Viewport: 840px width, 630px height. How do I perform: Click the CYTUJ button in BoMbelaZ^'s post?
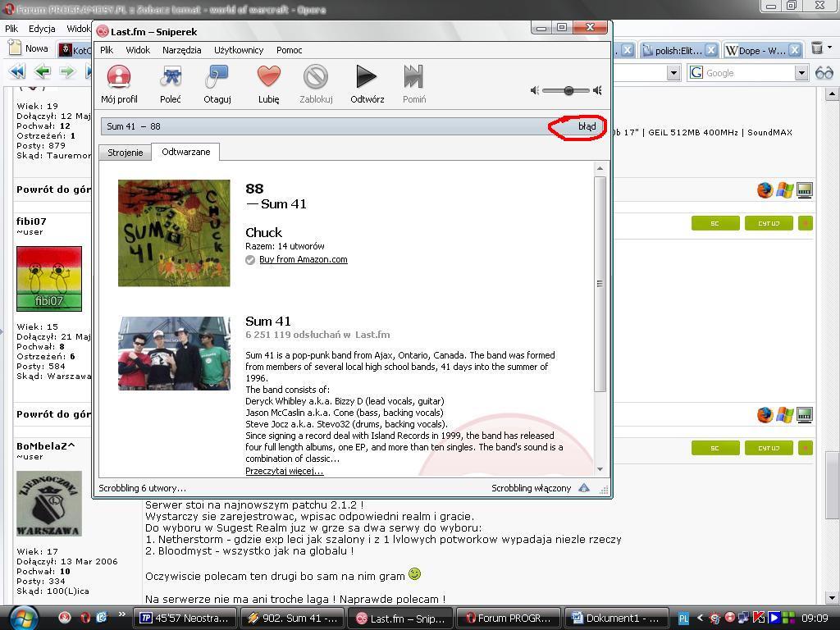[768, 448]
